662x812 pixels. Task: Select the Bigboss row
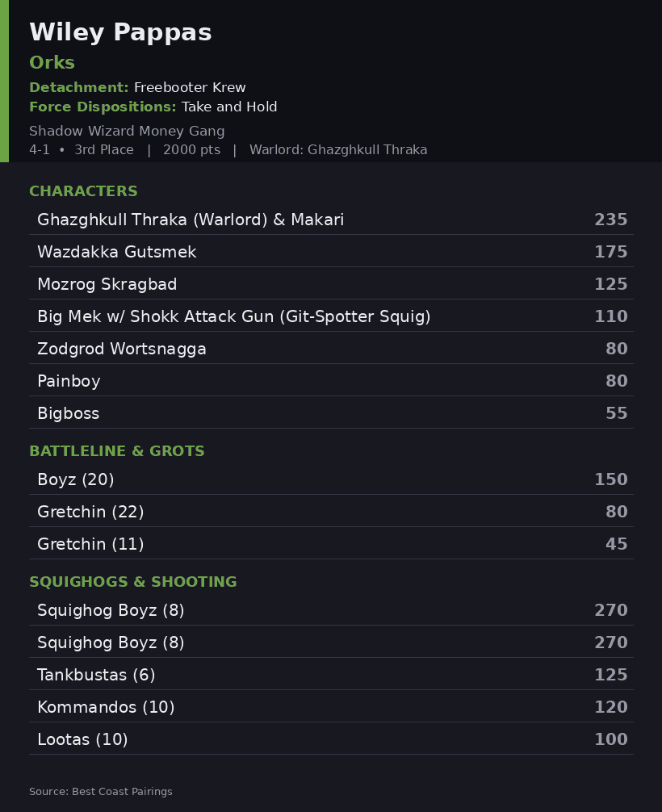pos(331,412)
